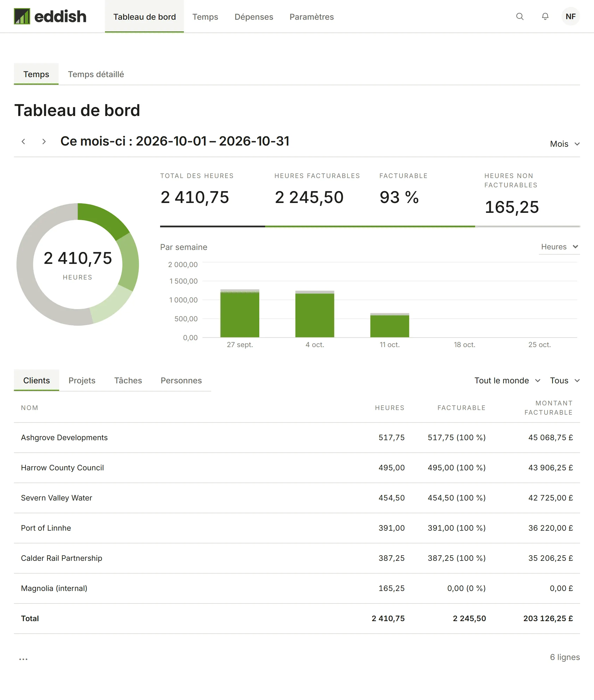Click the 203 126,25 £ total amount
This screenshot has height=700, width=594.
[x=548, y=619]
